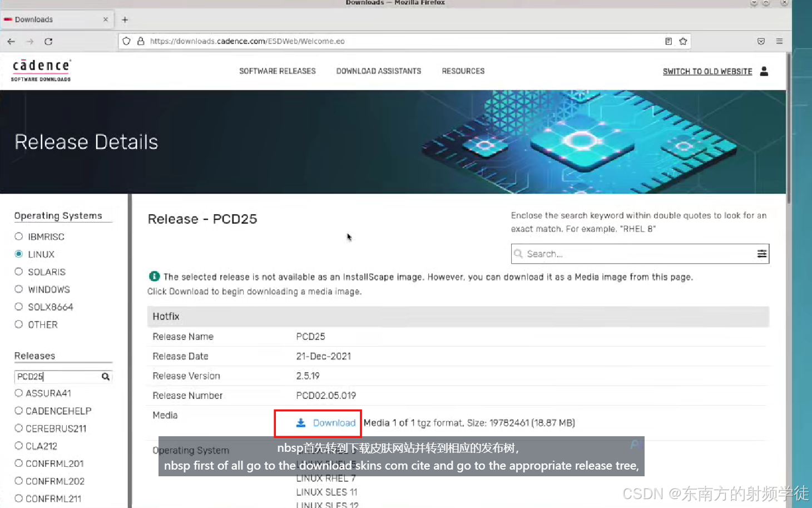Select WINDOWS operating system
Image resolution: width=812 pixels, height=508 pixels.
click(x=19, y=289)
